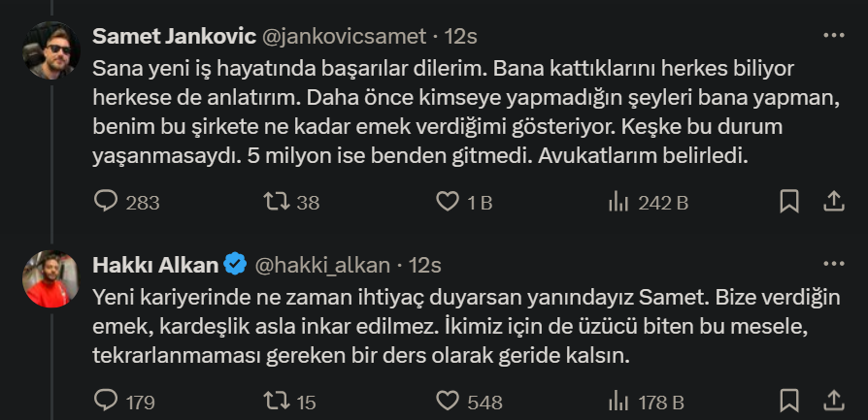Reply to Hakkı Alkan's tweet
868x420 pixels.
pyautogui.click(x=105, y=400)
